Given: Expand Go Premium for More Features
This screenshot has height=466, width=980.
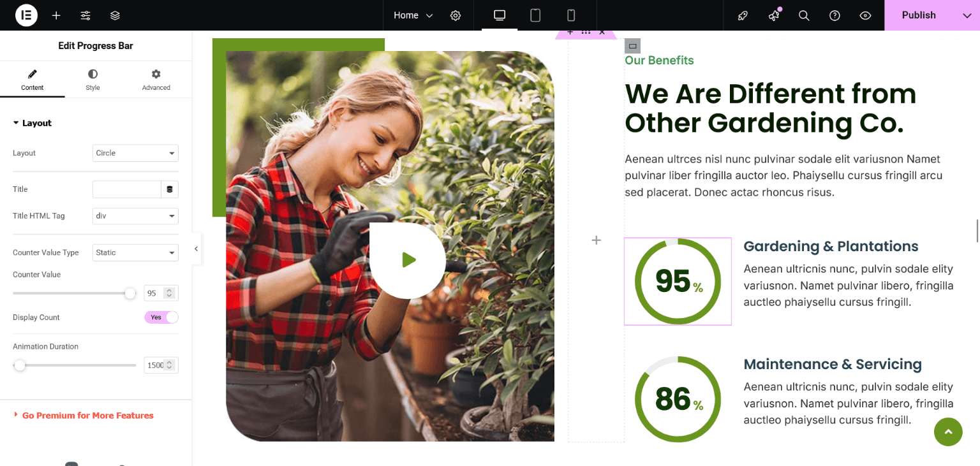Looking at the screenshot, I should pos(87,416).
